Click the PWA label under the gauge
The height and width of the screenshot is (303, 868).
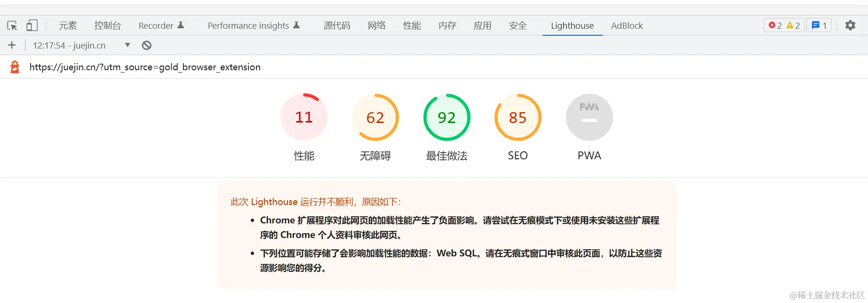(x=589, y=156)
